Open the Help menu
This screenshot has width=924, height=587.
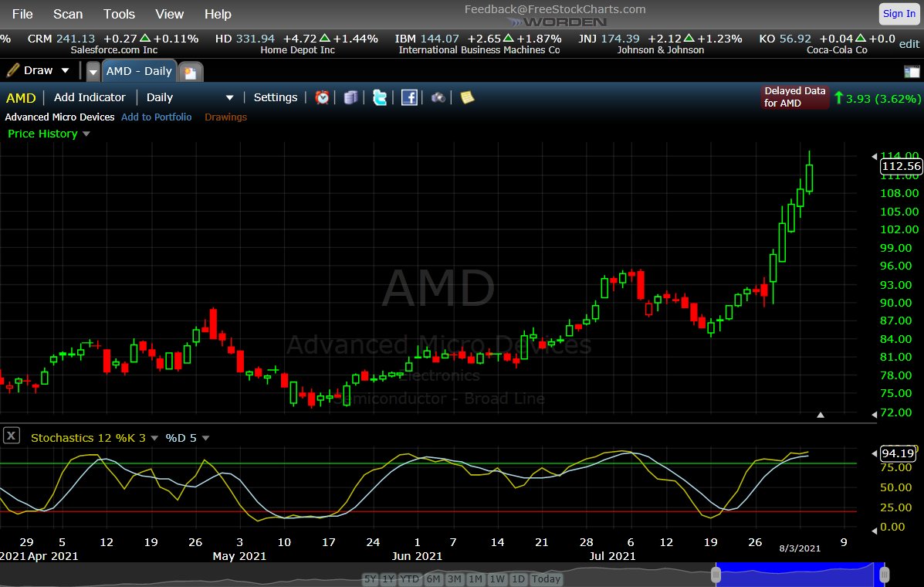(218, 14)
